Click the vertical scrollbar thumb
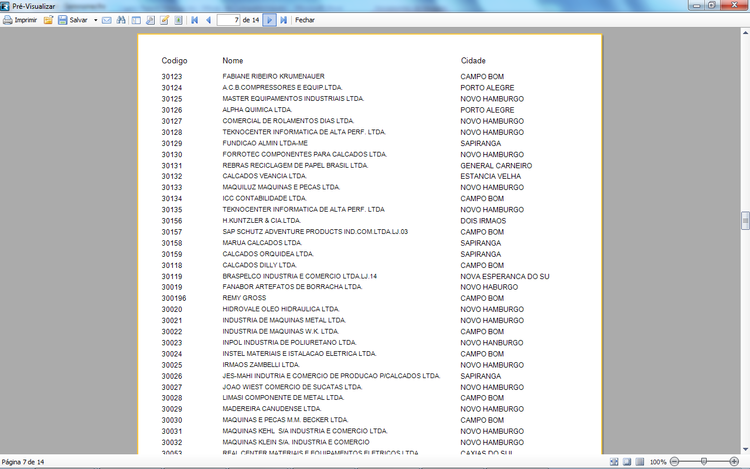Screen dimensions: 750x469 pyautogui.click(x=745, y=221)
